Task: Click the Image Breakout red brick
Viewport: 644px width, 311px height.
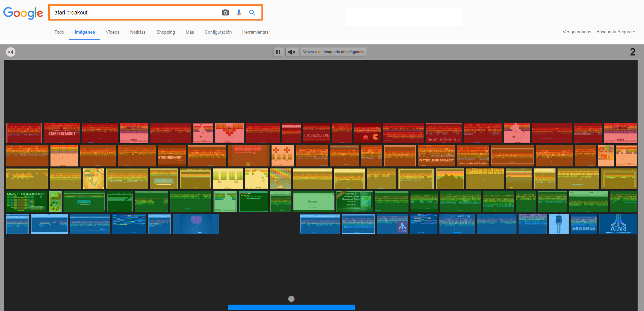Action: 403,133
